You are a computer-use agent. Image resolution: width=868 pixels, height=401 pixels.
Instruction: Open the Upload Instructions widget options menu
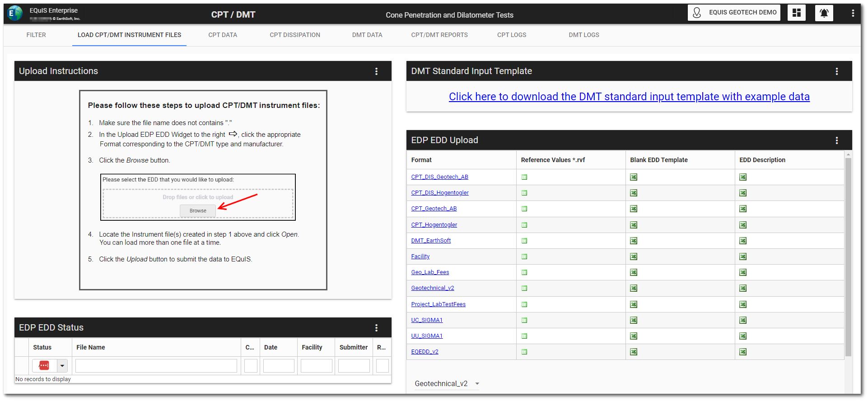pos(376,71)
